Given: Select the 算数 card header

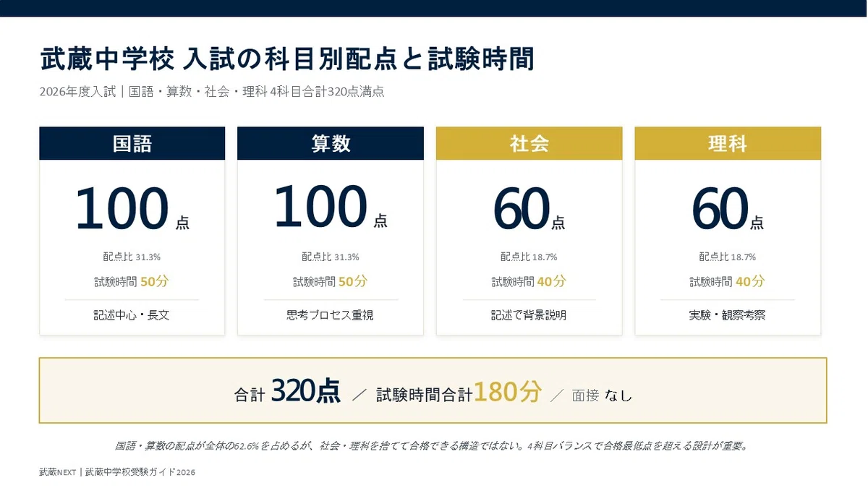Looking at the screenshot, I should coord(331,143).
